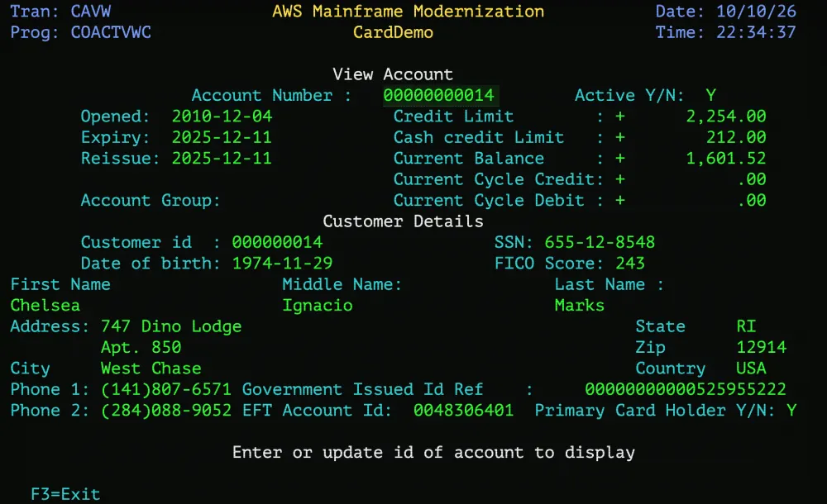Image resolution: width=827 pixels, height=504 pixels.
Task: Click the Zip value 12914
Action: tap(761, 347)
